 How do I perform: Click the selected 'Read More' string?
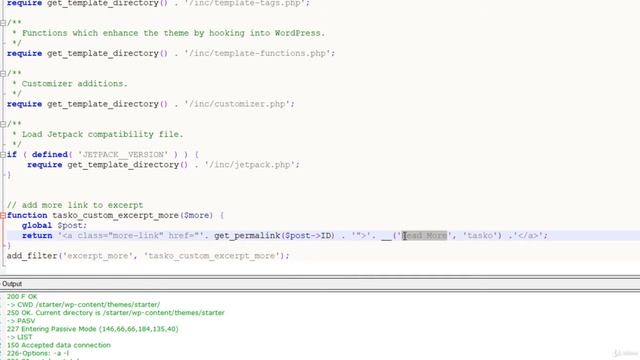pos(425,236)
